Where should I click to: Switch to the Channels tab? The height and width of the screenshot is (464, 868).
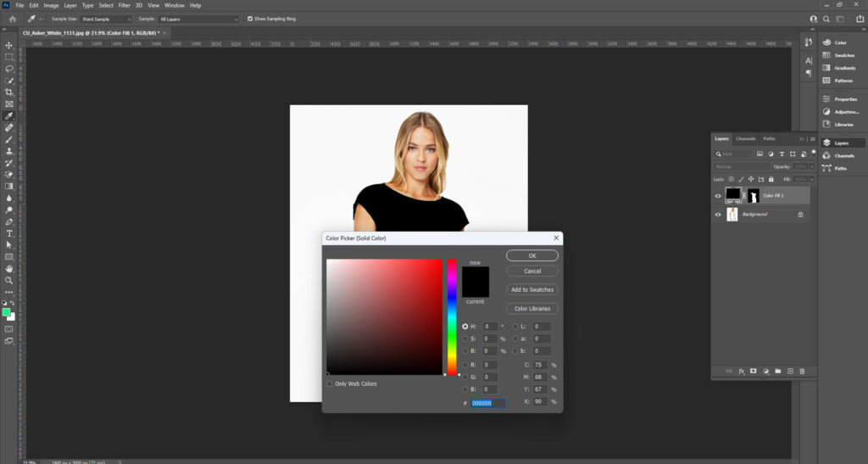746,138
